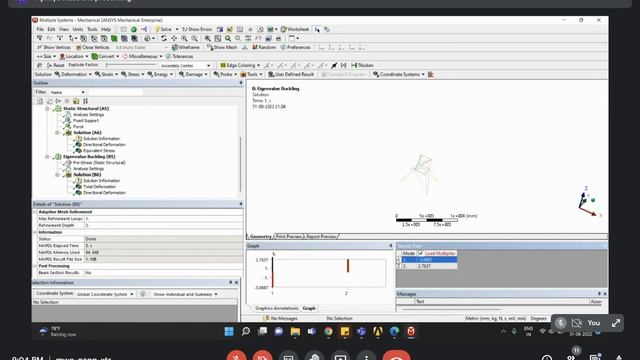Open the Worksheet view

[295, 29]
